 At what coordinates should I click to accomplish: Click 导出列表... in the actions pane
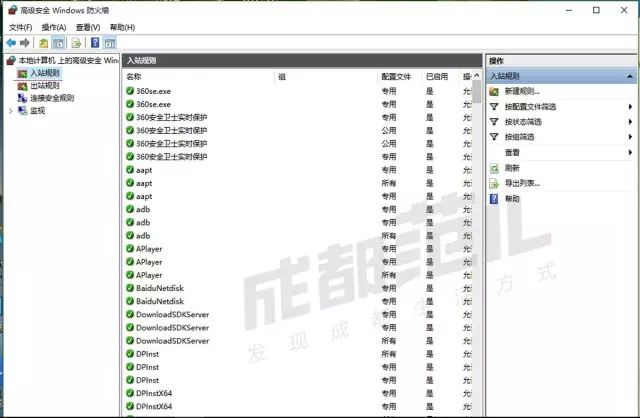point(522,183)
